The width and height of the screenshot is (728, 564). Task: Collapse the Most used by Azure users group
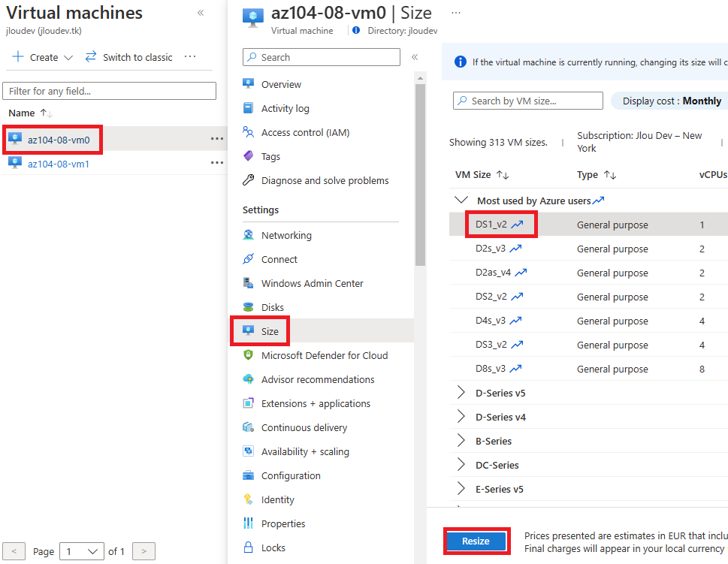[x=461, y=201]
